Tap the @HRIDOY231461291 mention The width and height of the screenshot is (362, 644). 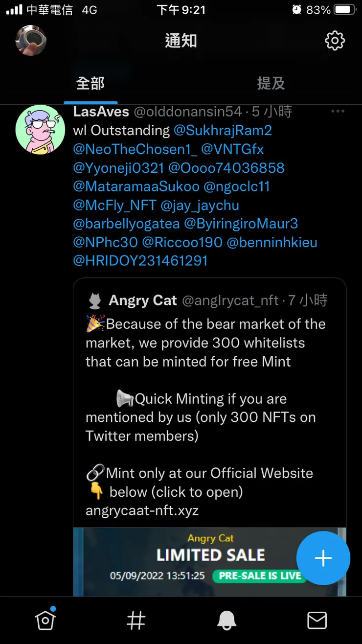click(x=140, y=261)
